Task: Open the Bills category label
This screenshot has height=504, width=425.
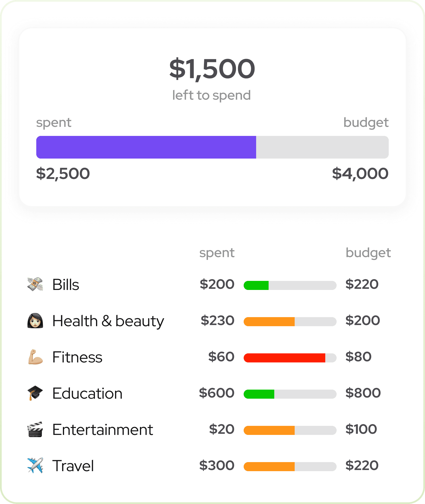Action: coord(66,285)
